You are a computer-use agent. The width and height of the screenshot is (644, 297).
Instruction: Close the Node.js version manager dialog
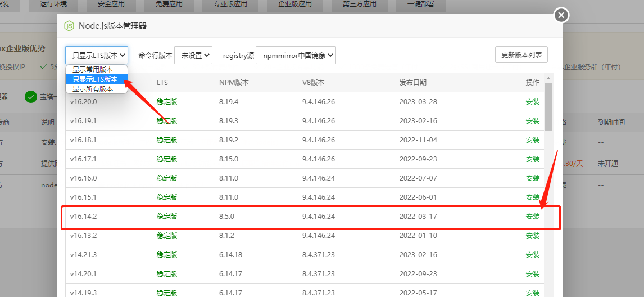coord(561,16)
